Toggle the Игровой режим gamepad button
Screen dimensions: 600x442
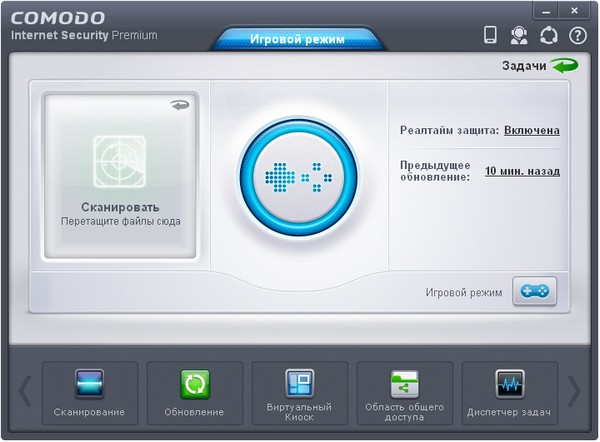click(x=535, y=292)
